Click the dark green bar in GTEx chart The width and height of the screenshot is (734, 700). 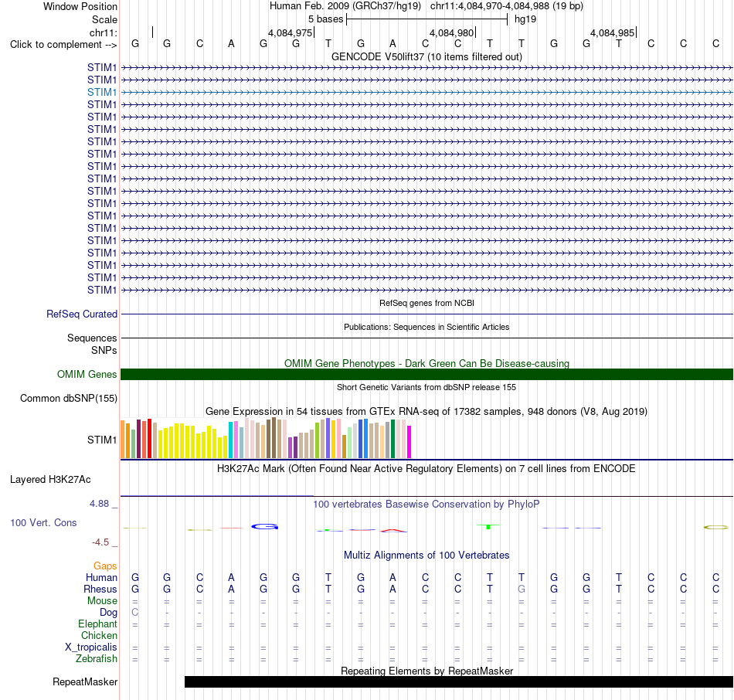click(x=393, y=439)
